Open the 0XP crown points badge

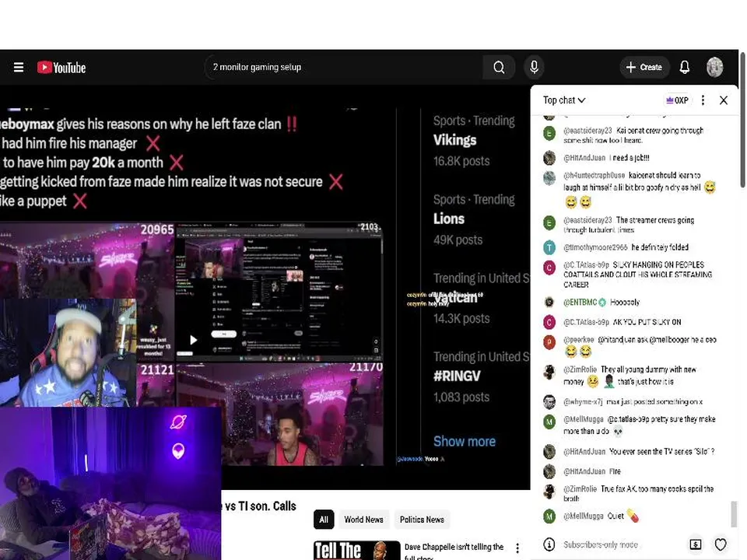click(x=677, y=100)
